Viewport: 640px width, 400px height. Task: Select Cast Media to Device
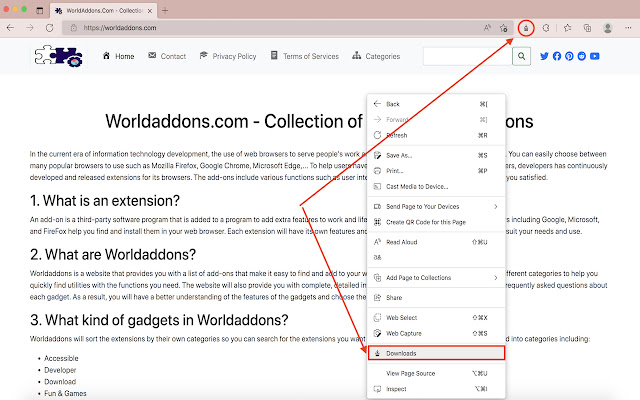[x=436, y=187]
